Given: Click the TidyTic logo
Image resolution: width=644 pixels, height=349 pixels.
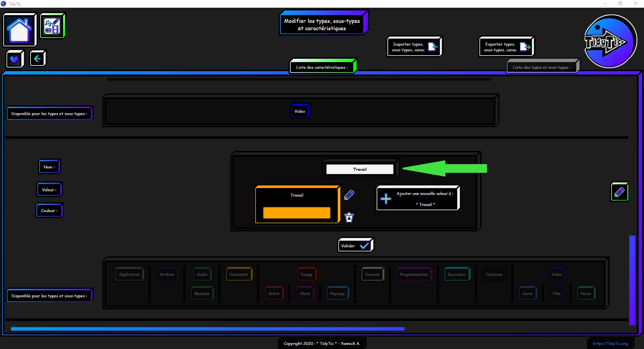Looking at the screenshot, I should 610,41.
